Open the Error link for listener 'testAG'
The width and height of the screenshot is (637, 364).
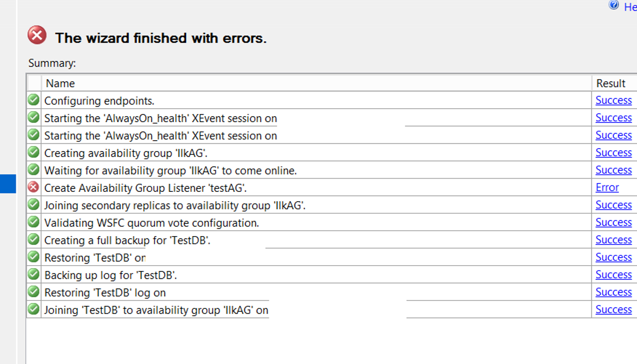(607, 187)
